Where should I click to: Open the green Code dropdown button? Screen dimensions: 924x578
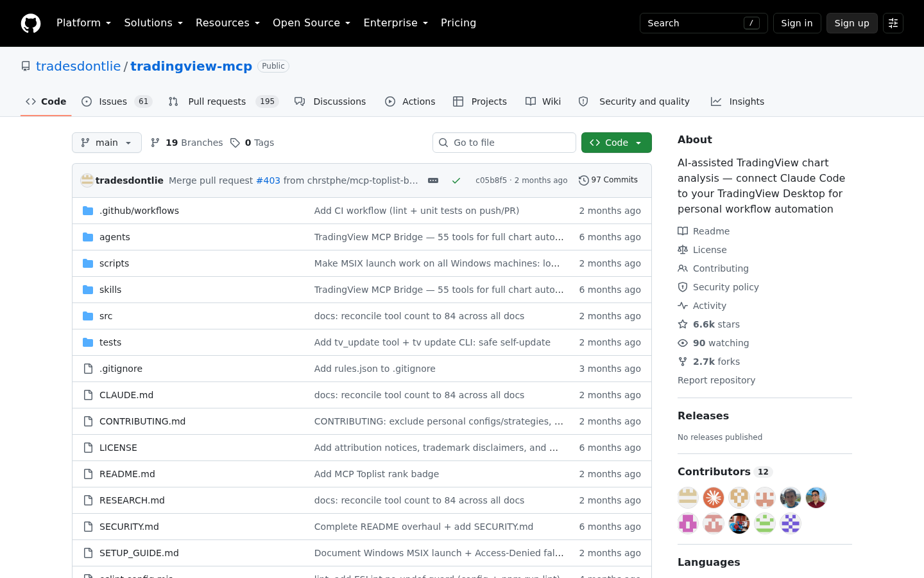617,143
